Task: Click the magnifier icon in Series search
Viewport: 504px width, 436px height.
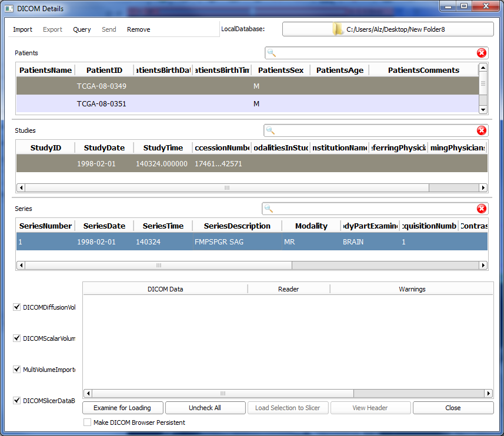Action: tap(269, 209)
